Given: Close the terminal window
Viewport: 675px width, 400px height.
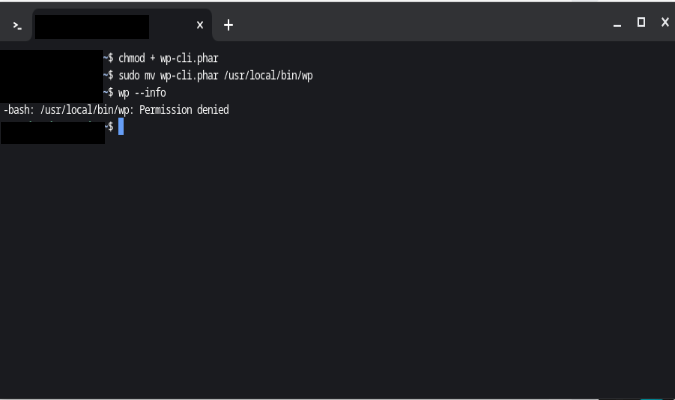Looking at the screenshot, I should pos(665,22).
